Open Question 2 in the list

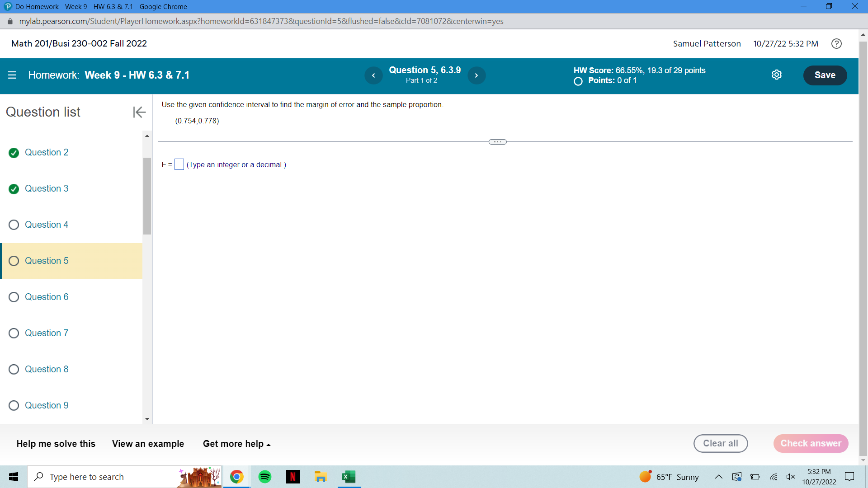coord(47,152)
